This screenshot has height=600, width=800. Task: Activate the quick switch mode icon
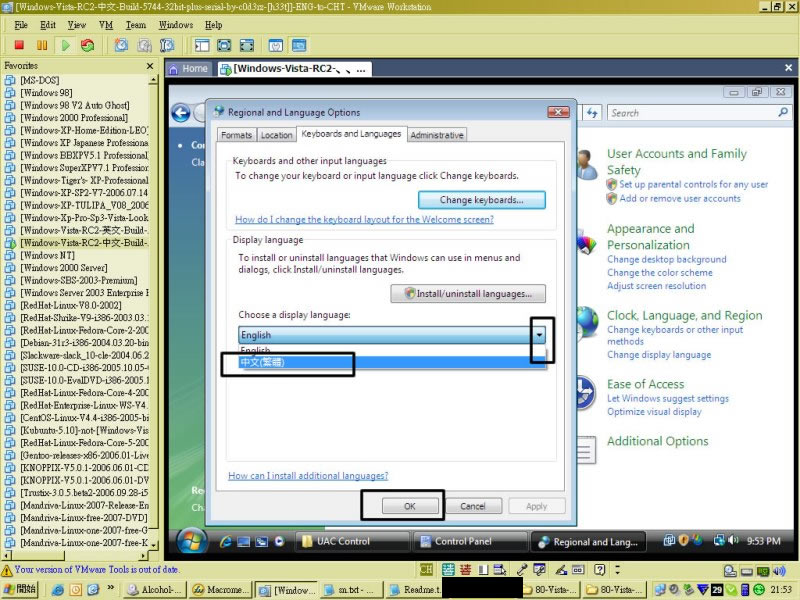pyautogui.click(x=246, y=45)
